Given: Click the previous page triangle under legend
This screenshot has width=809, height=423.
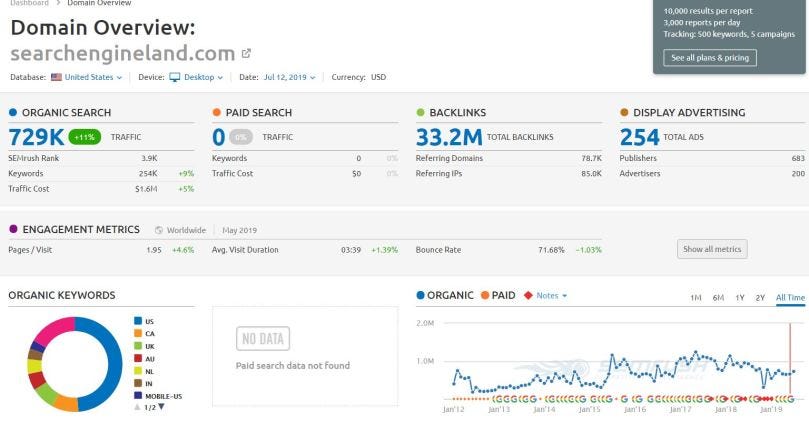Looking at the screenshot, I should click(x=137, y=407).
